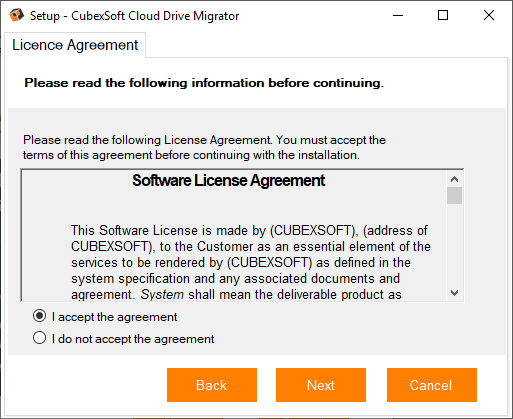513x419 pixels.
Task: Click the 'Please read the following information' header
Action: point(204,83)
